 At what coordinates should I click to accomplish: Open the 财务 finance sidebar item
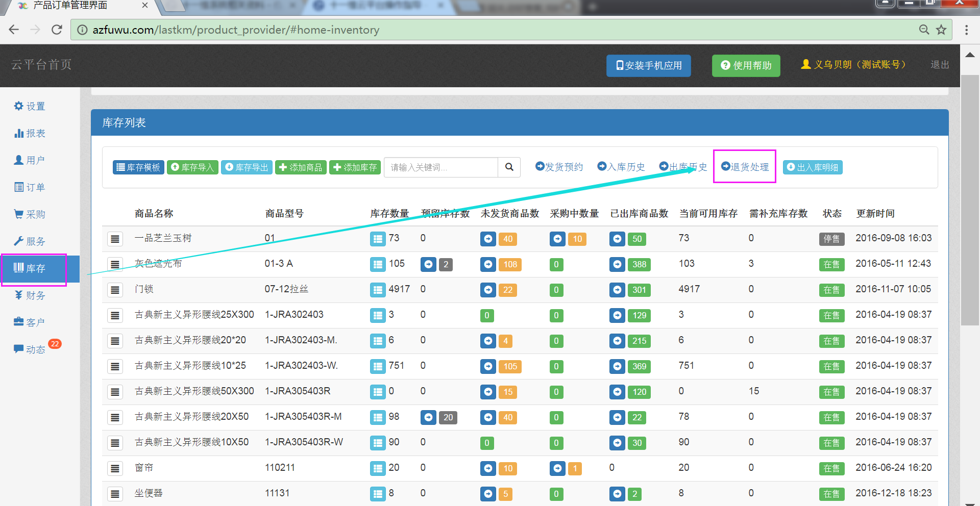coord(30,295)
